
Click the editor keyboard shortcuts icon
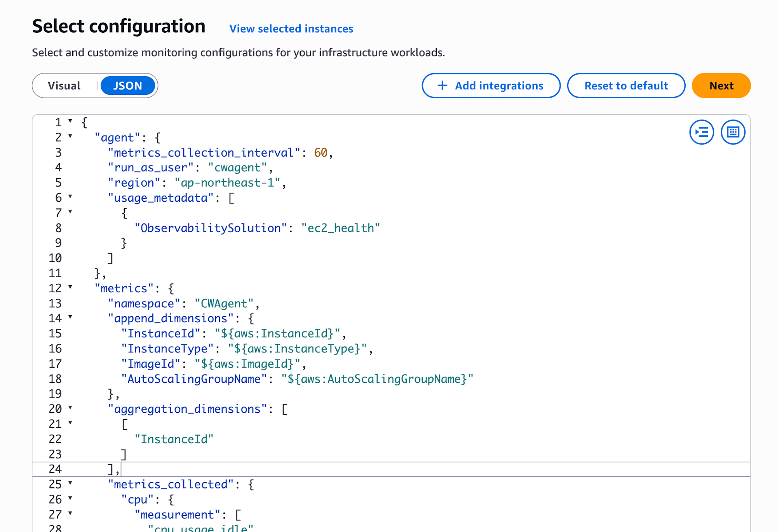(733, 132)
